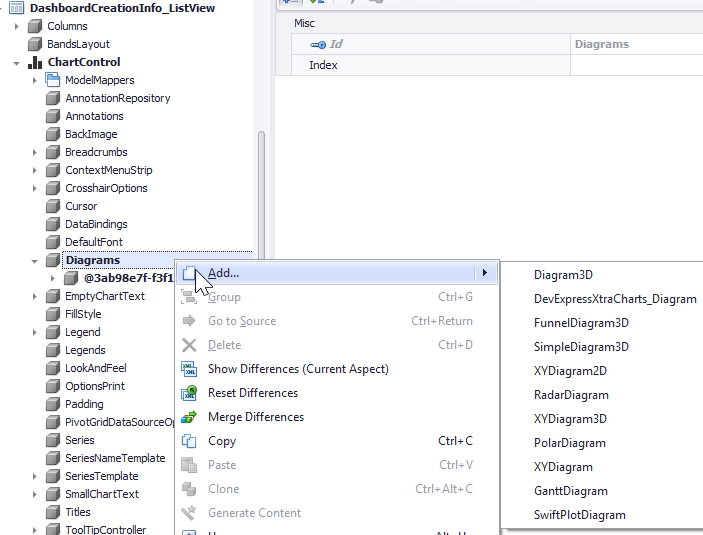Click the Series cube icon
Viewport: 703px width, 535px height.
(x=52, y=440)
